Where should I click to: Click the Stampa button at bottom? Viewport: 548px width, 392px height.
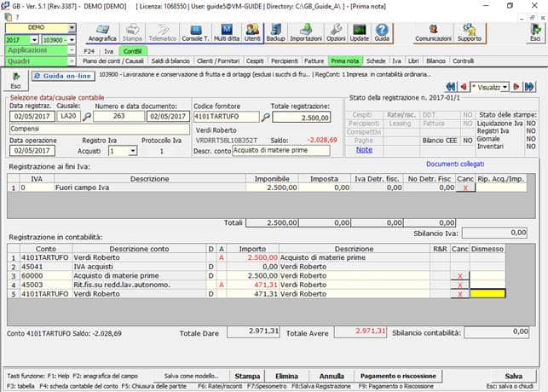[x=247, y=377]
